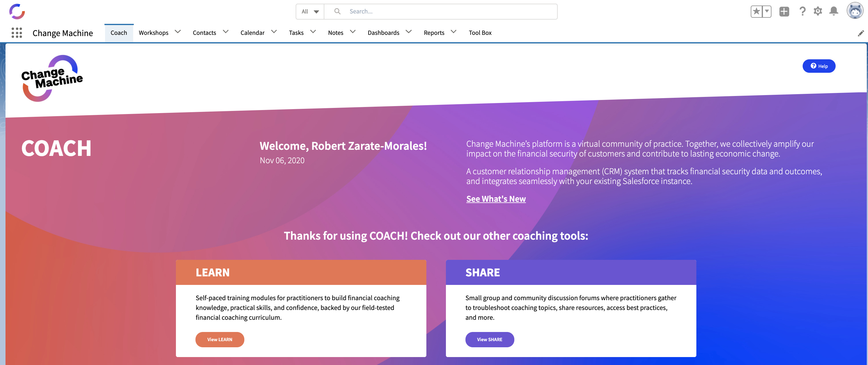The width and height of the screenshot is (868, 365).
Task: Open the Tasks tab
Action: [296, 33]
